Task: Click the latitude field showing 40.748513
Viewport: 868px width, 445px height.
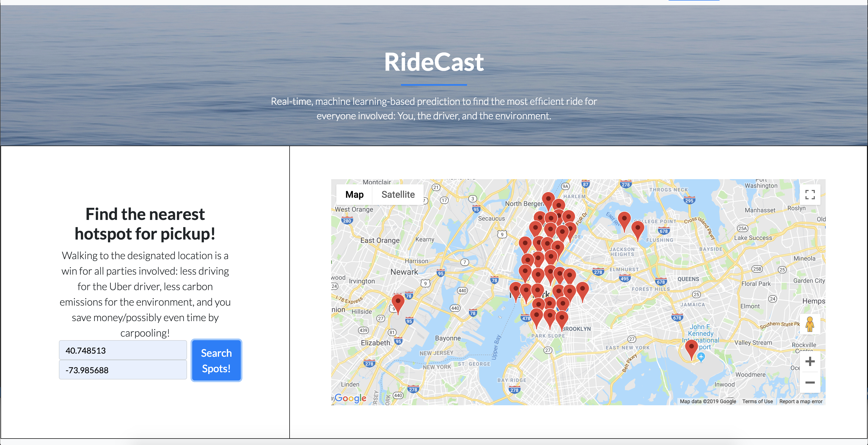Action: (x=123, y=351)
